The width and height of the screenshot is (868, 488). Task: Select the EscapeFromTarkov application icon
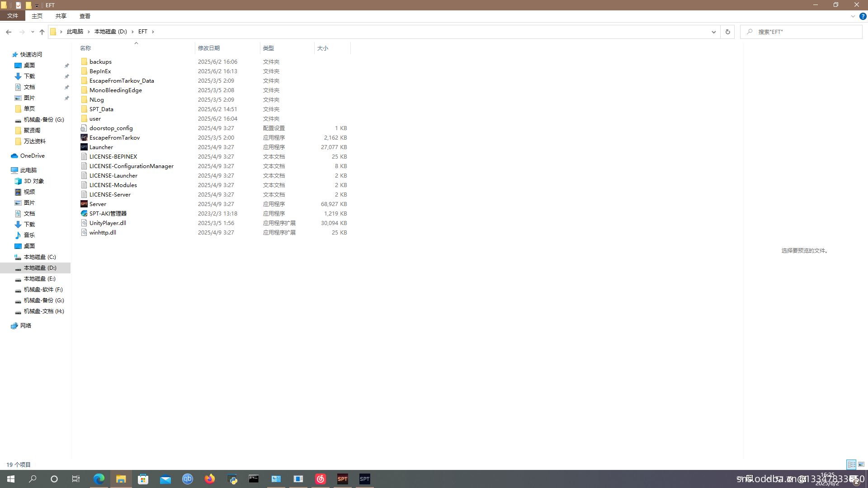(x=84, y=137)
